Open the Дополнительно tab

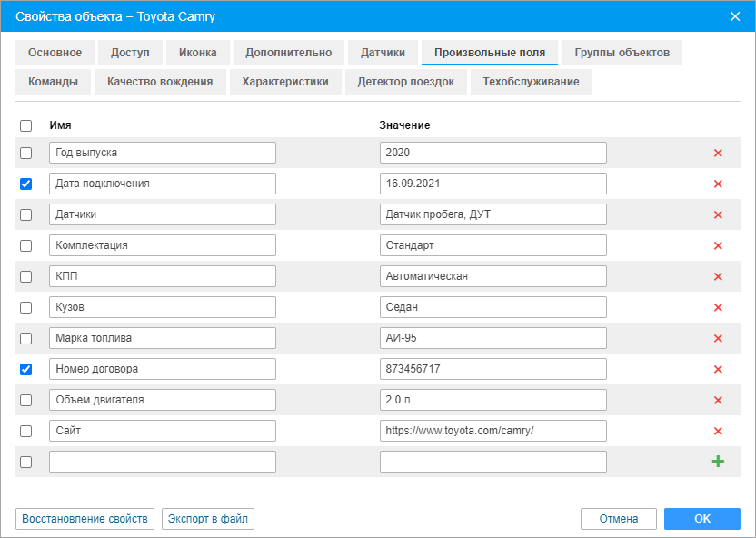289,53
